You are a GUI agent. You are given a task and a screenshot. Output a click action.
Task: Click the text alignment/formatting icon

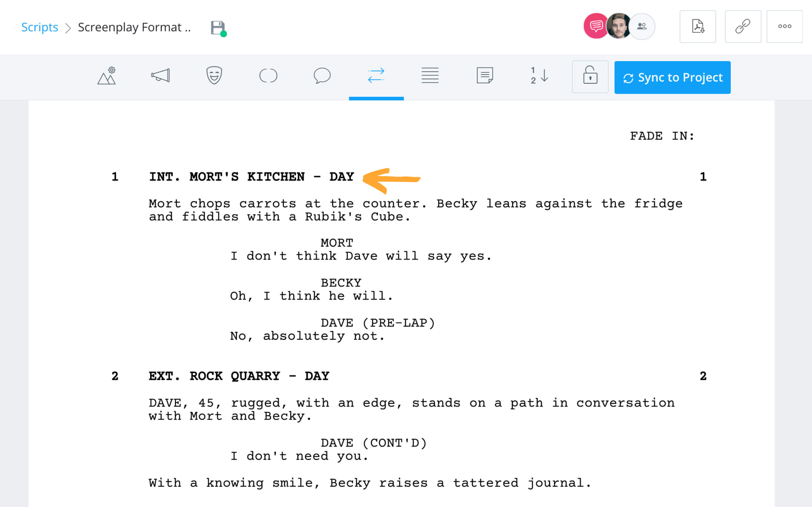pyautogui.click(x=430, y=76)
